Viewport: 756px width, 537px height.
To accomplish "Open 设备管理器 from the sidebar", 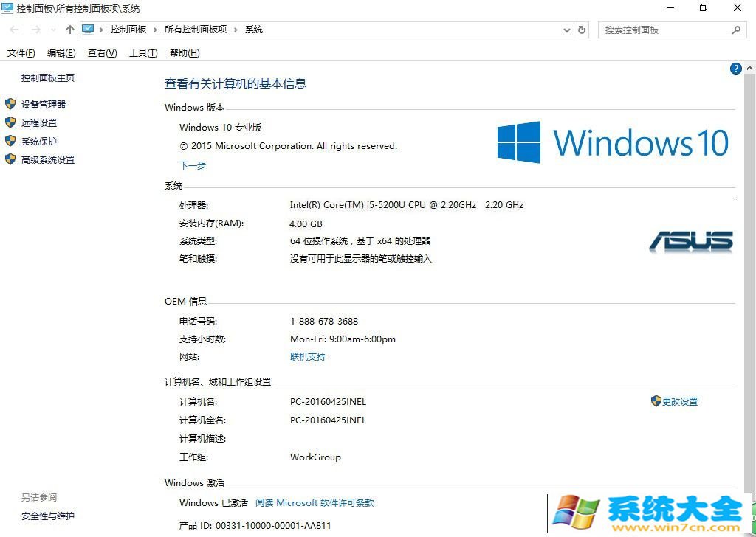I will (x=44, y=105).
